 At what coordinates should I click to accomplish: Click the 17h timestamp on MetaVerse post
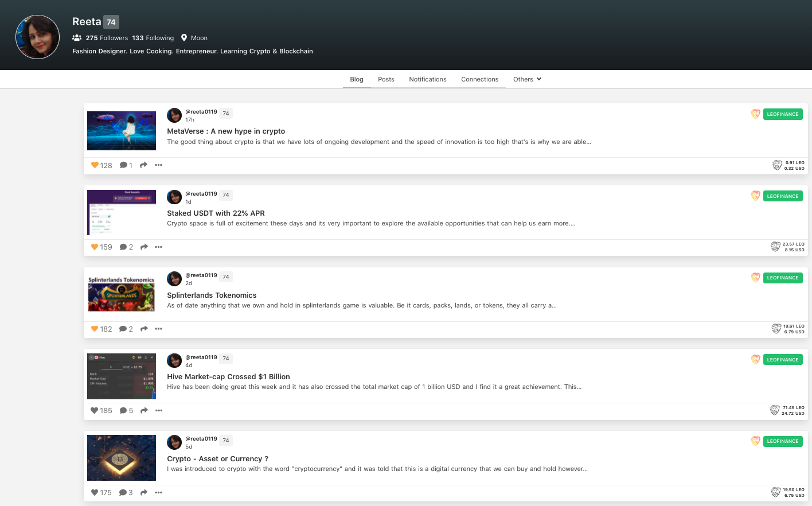pyautogui.click(x=190, y=120)
